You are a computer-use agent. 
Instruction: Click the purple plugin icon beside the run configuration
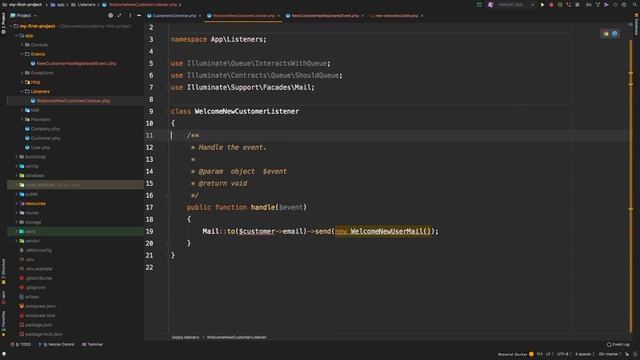pyautogui.click(x=491, y=5)
